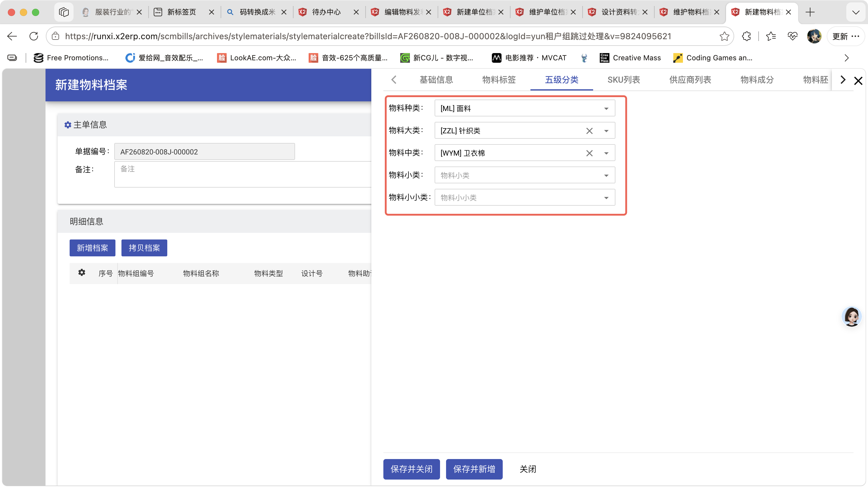
Task: Open a new browser tab with plus icon
Action: coord(810,12)
